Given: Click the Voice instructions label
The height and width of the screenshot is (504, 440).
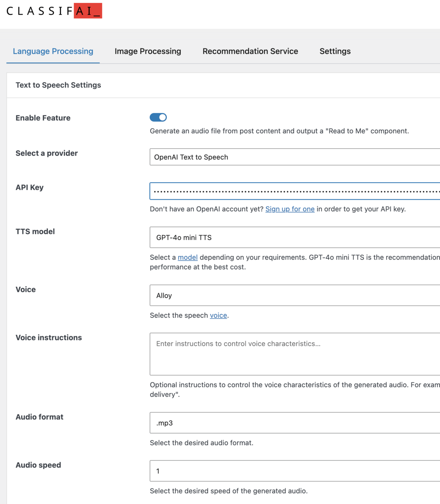Looking at the screenshot, I should pos(49,337).
